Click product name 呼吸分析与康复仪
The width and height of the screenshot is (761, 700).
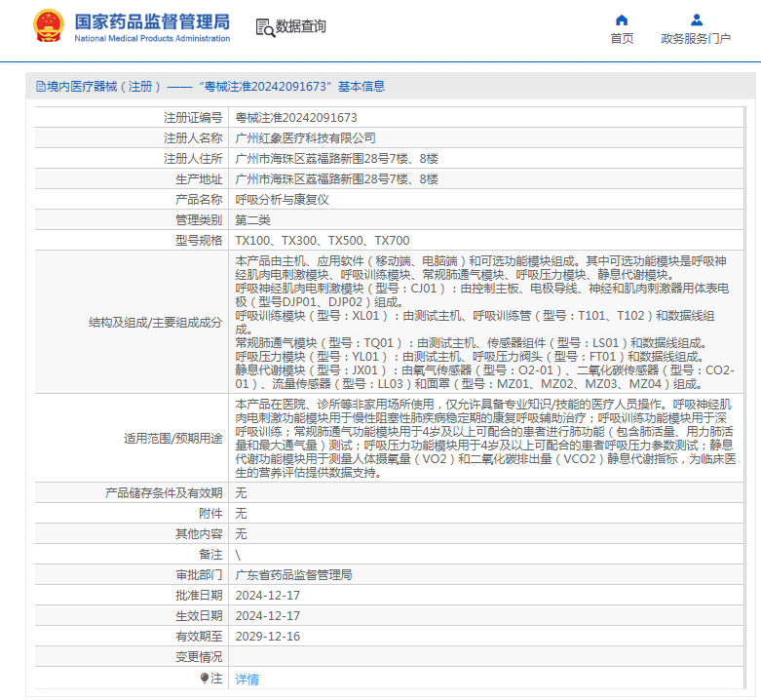[283, 199]
